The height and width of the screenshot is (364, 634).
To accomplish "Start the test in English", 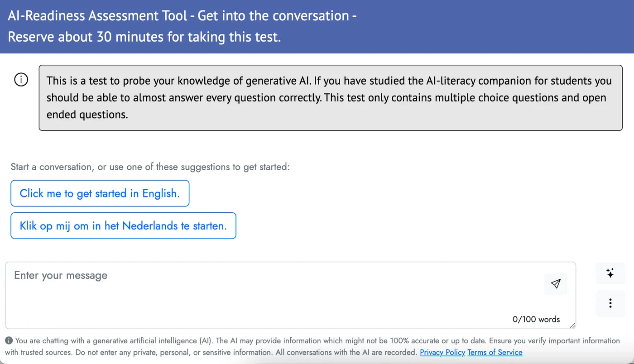I will (100, 193).
